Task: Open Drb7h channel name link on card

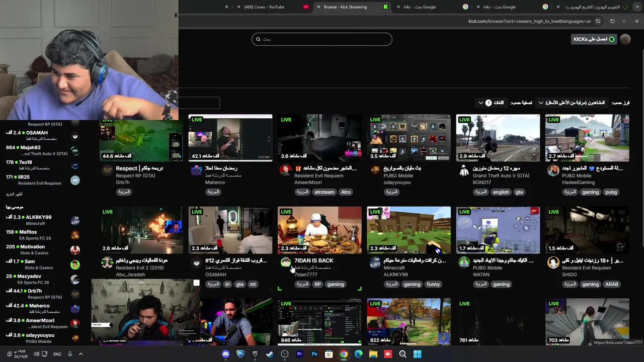Action: pyautogui.click(x=123, y=183)
